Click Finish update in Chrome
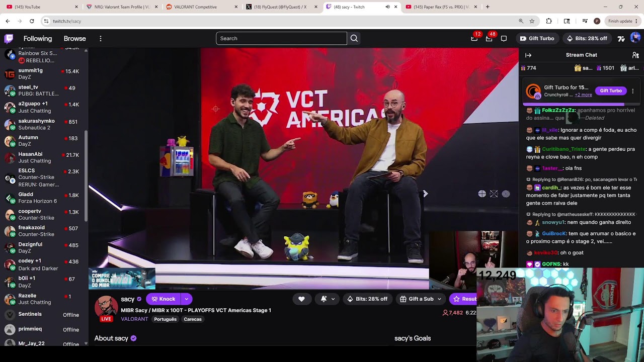The height and width of the screenshot is (362, 644). (x=620, y=21)
